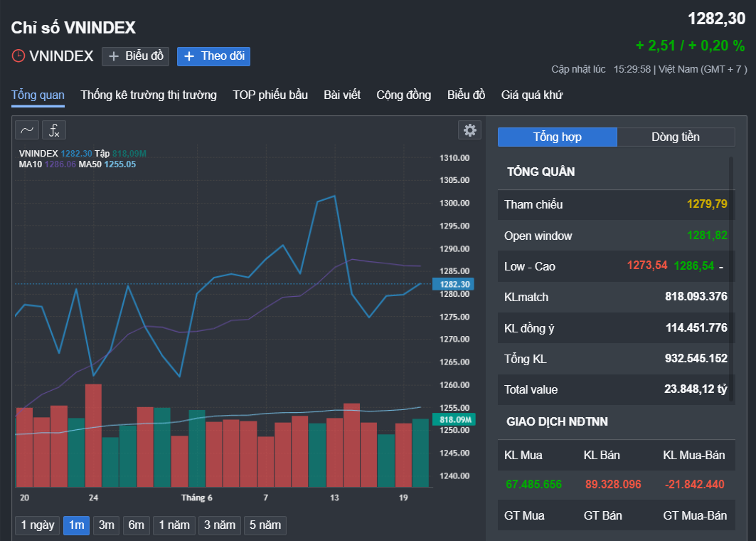Screen dimensions: 756x541
Task: Select the 3m time range
Action: pyautogui.click(x=106, y=525)
